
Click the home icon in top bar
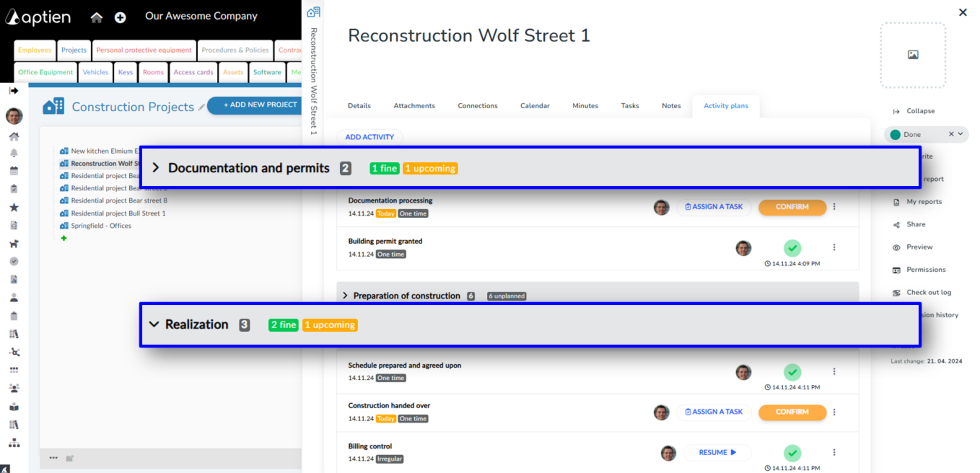click(x=96, y=17)
